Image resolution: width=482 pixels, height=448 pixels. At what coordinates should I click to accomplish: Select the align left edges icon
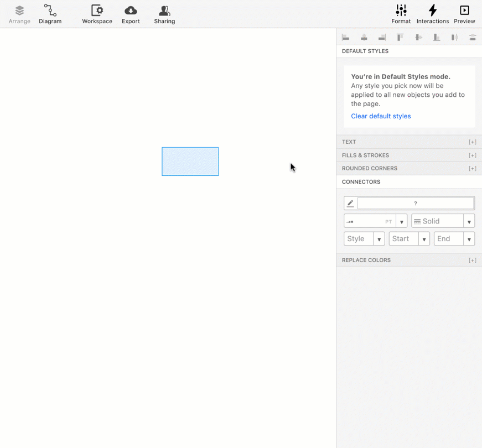click(x=346, y=37)
